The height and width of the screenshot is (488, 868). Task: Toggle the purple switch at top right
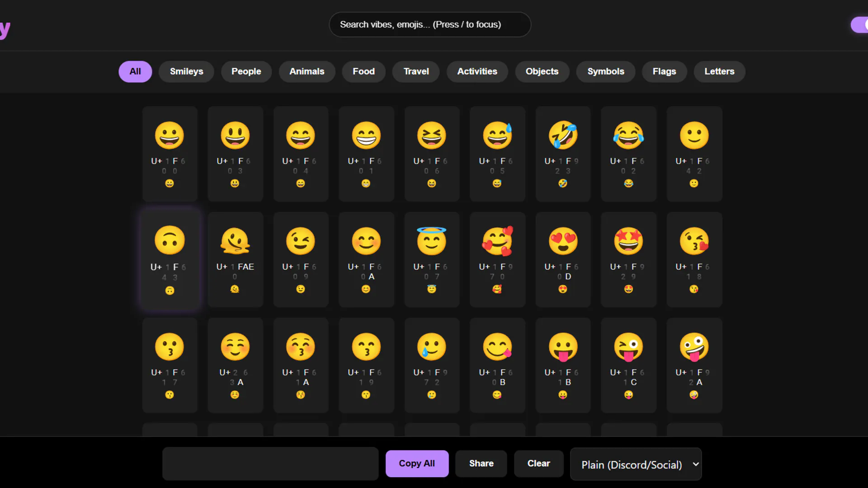859,25
